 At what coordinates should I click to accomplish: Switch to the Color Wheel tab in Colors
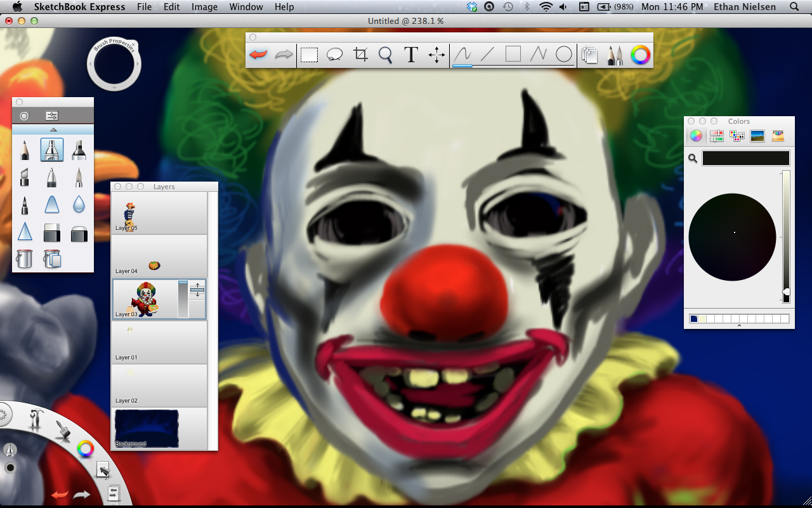pyautogui.click(x=697, y=135)
